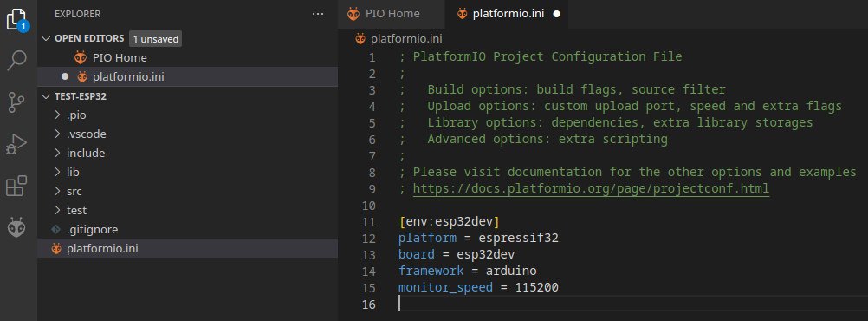Select the platformio.ini editor tab
The image size is (868, 321).
click(x=506, y=15)
